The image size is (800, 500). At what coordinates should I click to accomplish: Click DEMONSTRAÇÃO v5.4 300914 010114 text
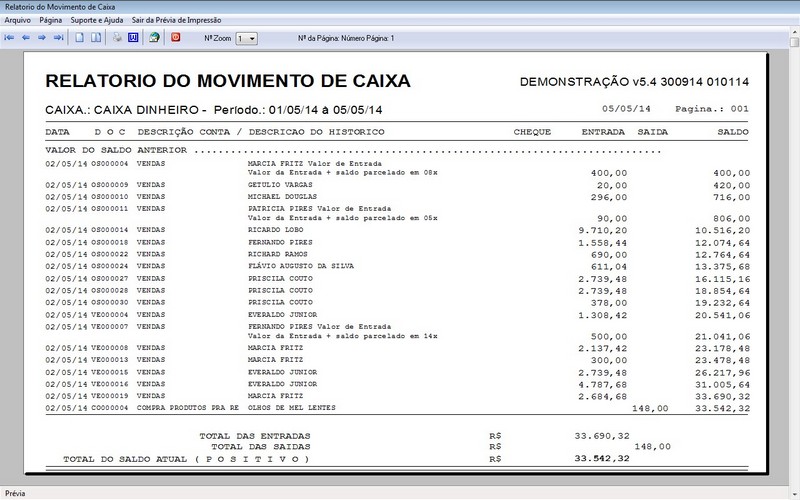[x=634, y=82]
